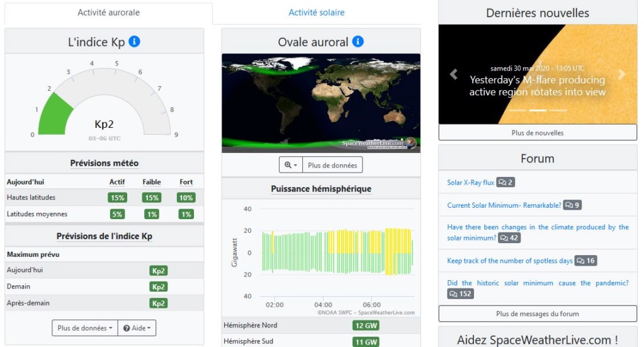This screenshot has height=347, width=644.
Task: Click the Plus de nouvelles button
Action: [x=538, y=133]
